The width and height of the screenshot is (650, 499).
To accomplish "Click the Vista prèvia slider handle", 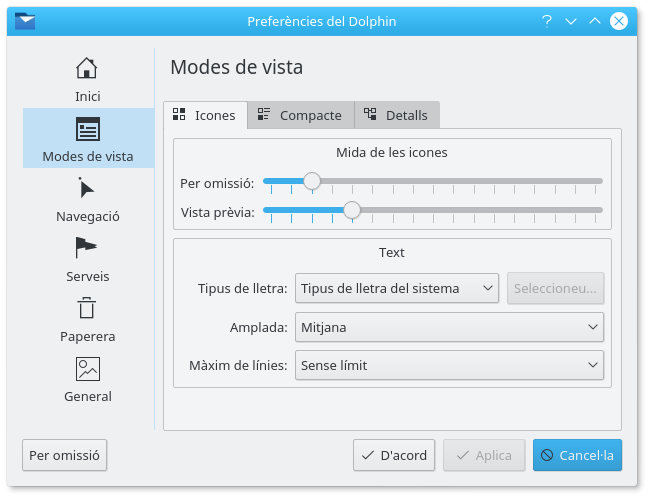I will tap(352, 210).
